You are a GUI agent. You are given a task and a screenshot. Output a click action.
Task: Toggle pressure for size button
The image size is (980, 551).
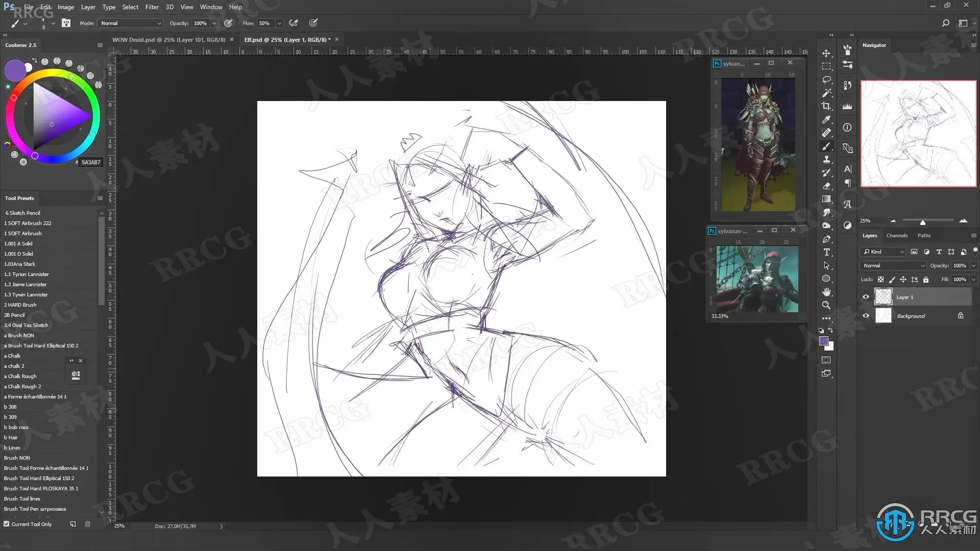pos(313,23)
